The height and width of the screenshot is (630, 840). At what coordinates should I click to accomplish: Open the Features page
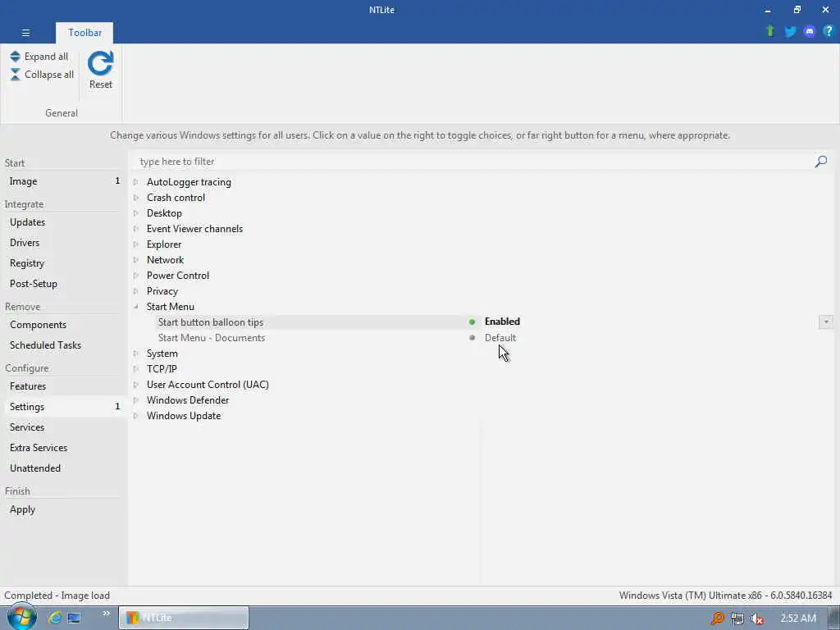point(64,386)
